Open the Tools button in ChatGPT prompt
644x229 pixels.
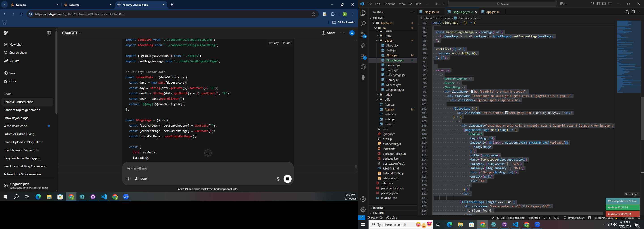click(x=141, y=179)
